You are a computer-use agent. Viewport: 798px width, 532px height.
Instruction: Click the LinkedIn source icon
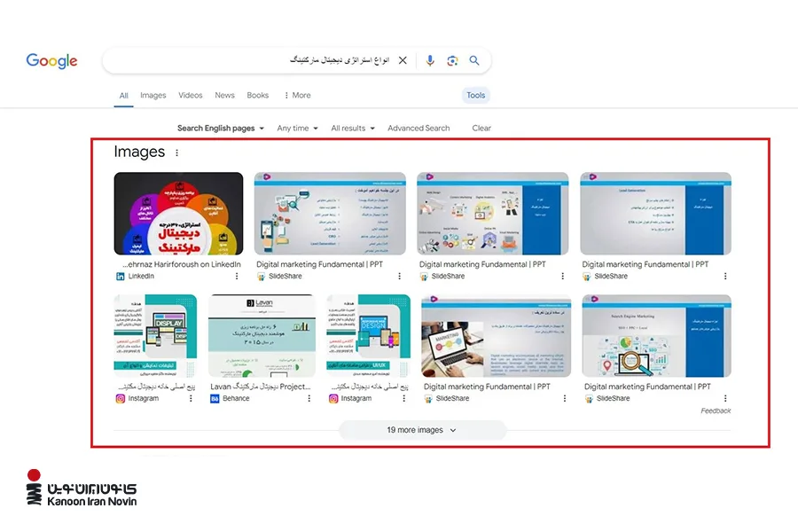click(120, 277)
